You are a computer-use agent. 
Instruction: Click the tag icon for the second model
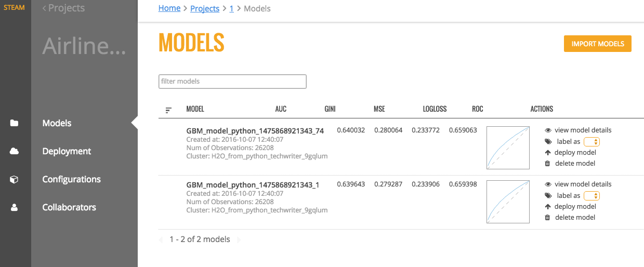[x=548, y=196]
